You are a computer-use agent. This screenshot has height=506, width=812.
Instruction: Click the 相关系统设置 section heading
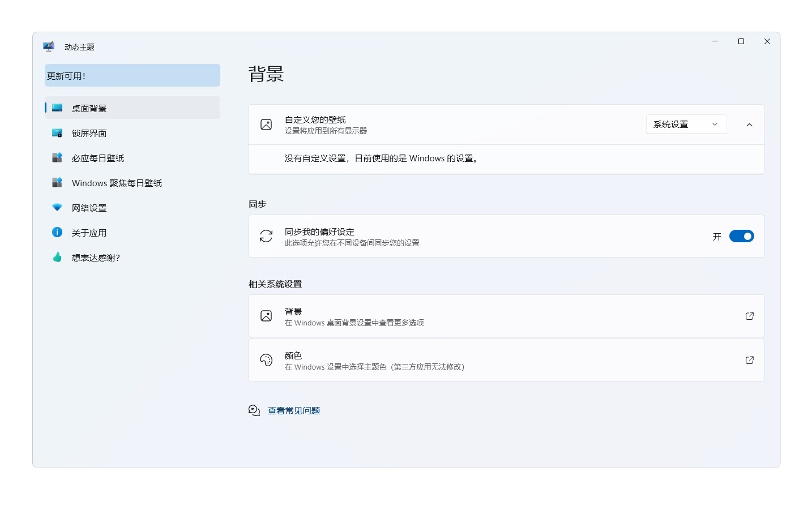pyautogui.click(x=275, y=284)
